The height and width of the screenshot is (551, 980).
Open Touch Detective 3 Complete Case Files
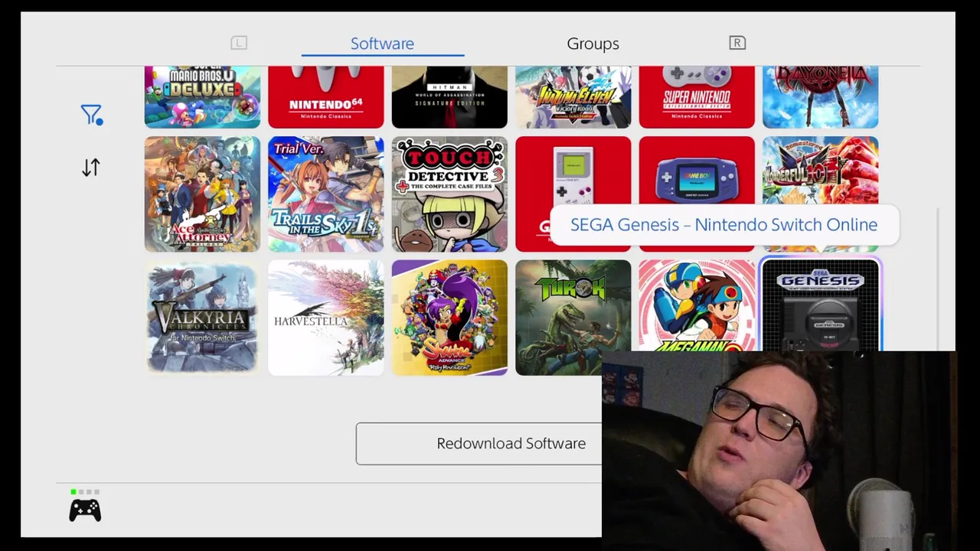click(x=449, y=194)
